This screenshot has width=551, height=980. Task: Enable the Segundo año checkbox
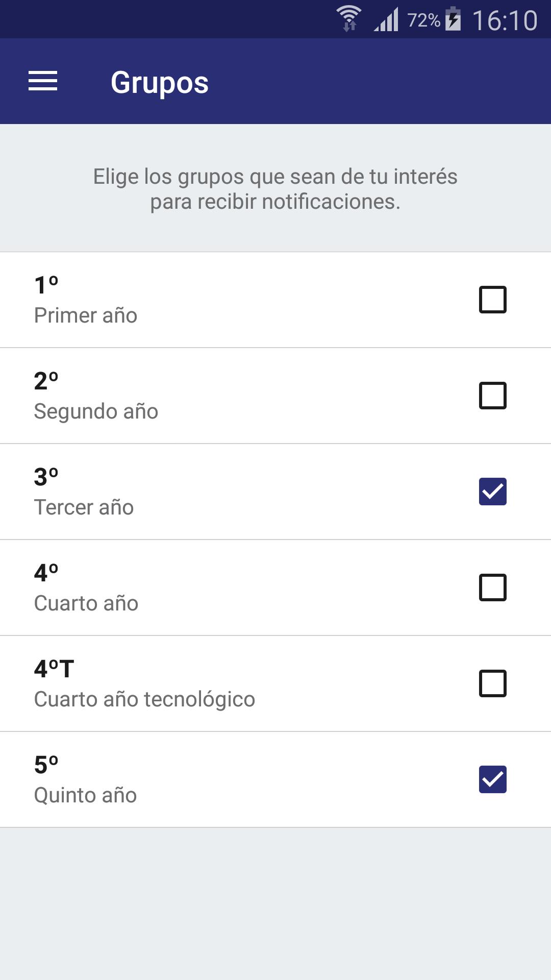[493, 396]
